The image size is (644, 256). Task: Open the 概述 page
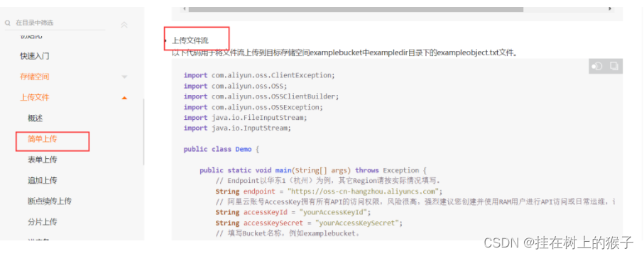(x=36, y=118)
